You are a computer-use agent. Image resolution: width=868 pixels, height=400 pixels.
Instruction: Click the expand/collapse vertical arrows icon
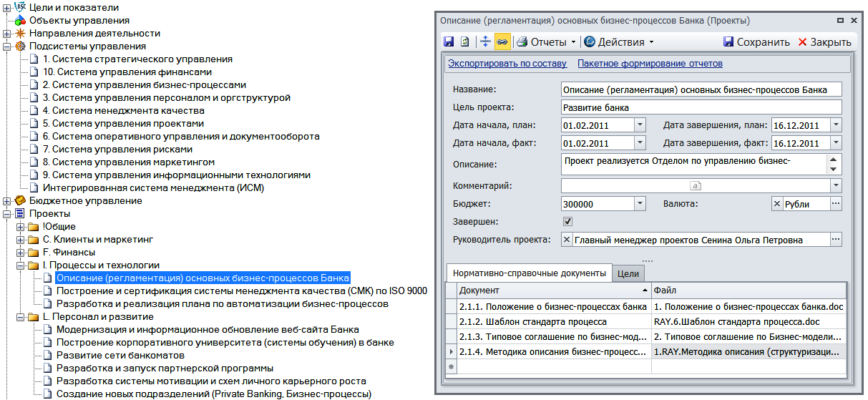pos(486,42)
